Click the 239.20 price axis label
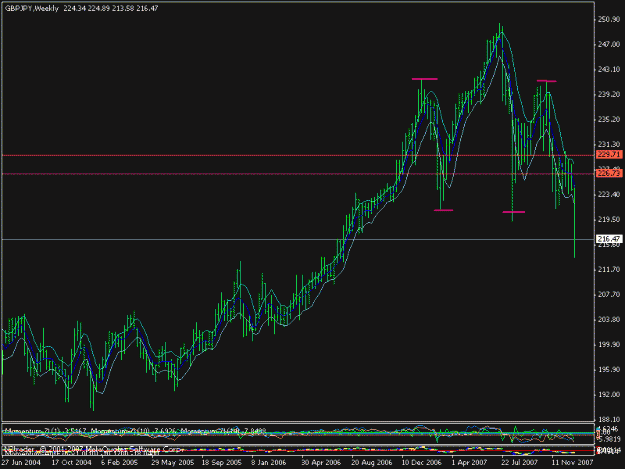 pyautogui.click(x=609, y=94)
